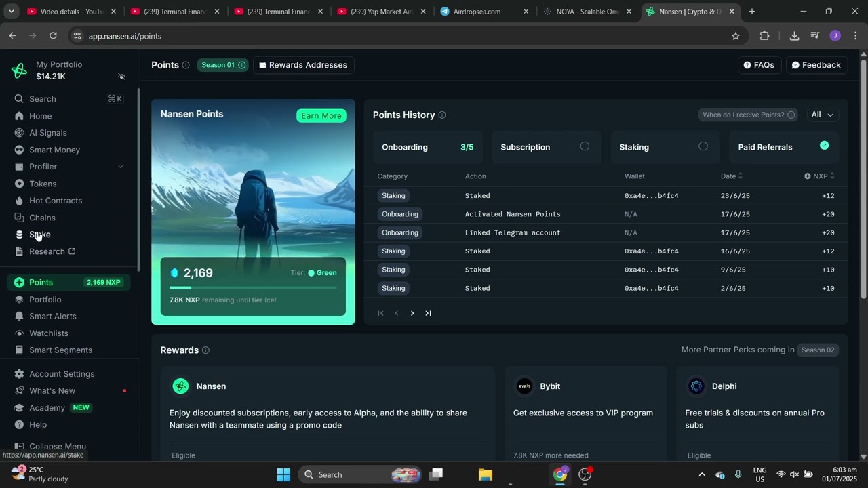Toggle portfolio value visibility eye icon
The width and height of the screenshot is (868, 488).
pyautogui.click(x=121, y=77)
